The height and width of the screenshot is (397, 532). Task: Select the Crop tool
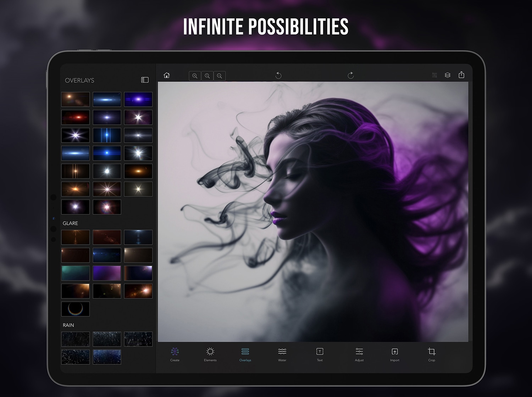(x=432, y=354)
